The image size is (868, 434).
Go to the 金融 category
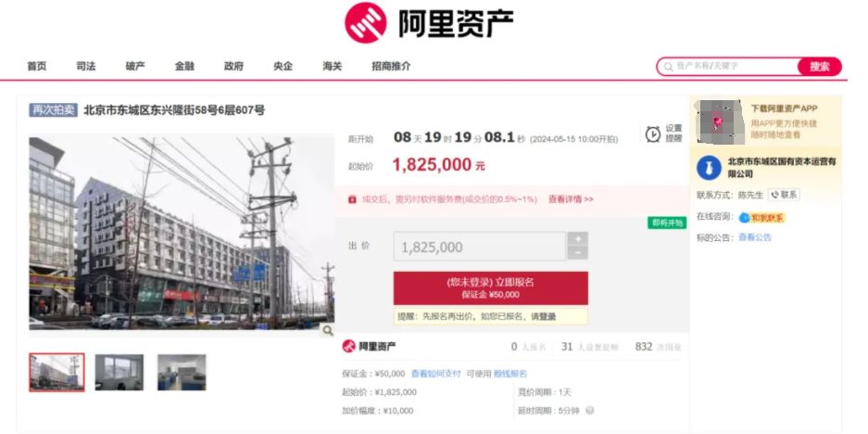(184, 66)
